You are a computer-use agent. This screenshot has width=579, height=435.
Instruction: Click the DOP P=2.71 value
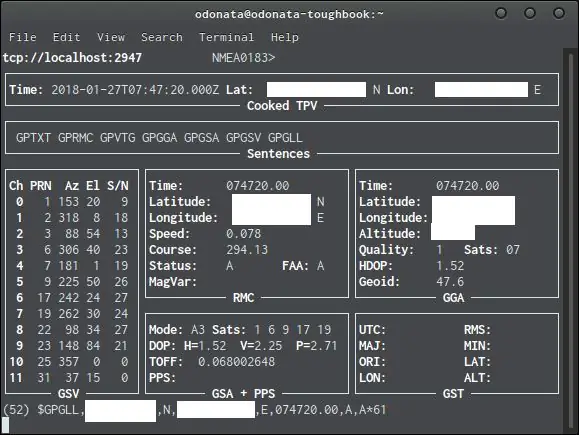tap(317, 346)
